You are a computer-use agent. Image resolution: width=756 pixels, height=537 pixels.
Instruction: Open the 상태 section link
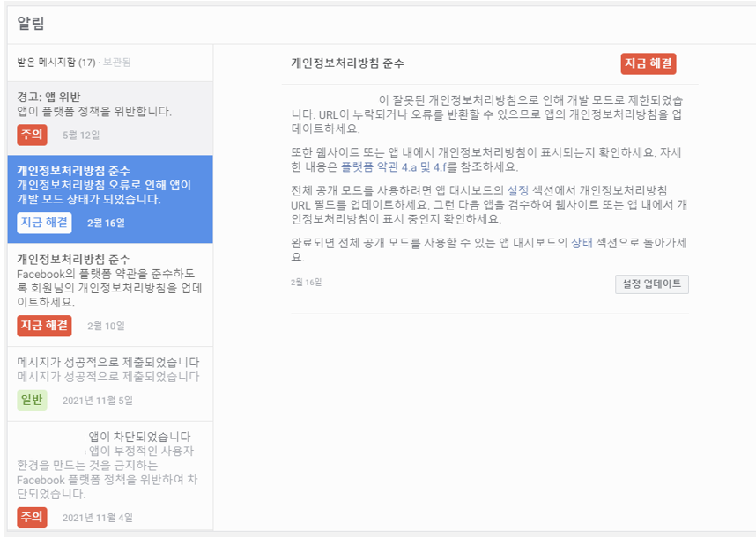tap(582, 243)
